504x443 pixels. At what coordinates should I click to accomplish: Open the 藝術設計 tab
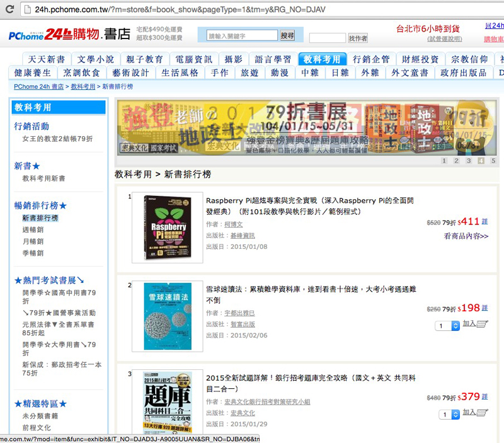[131, 72]
